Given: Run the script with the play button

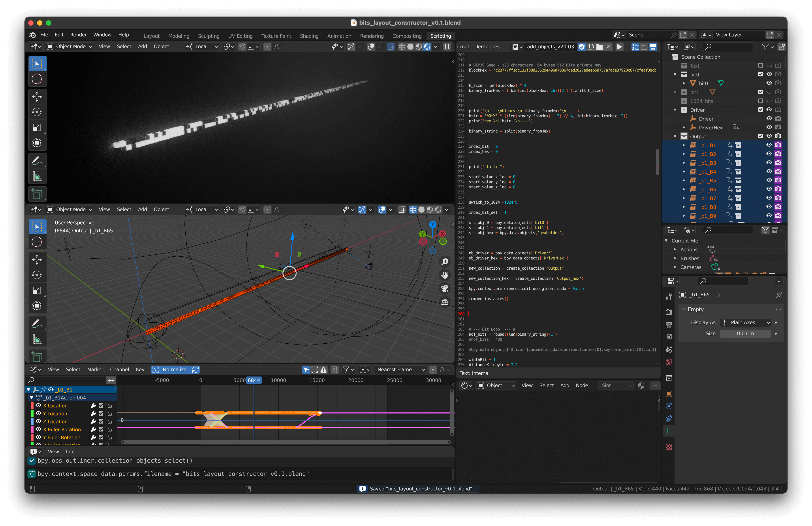Looking at the screenshot, I should pos(619,47).
